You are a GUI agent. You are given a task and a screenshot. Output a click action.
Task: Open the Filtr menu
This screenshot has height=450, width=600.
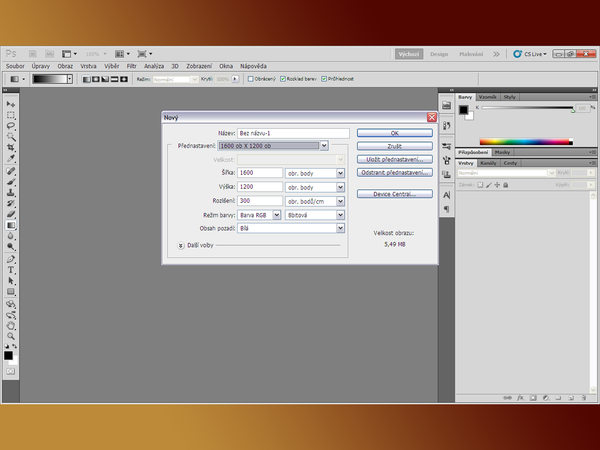pyautogui.click(x=131, y=65)
